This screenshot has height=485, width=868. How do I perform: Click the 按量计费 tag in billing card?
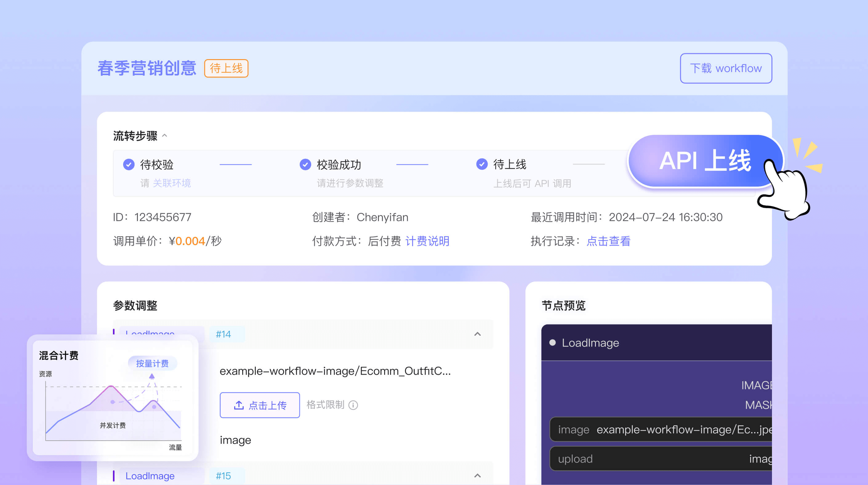coord(152,363)
